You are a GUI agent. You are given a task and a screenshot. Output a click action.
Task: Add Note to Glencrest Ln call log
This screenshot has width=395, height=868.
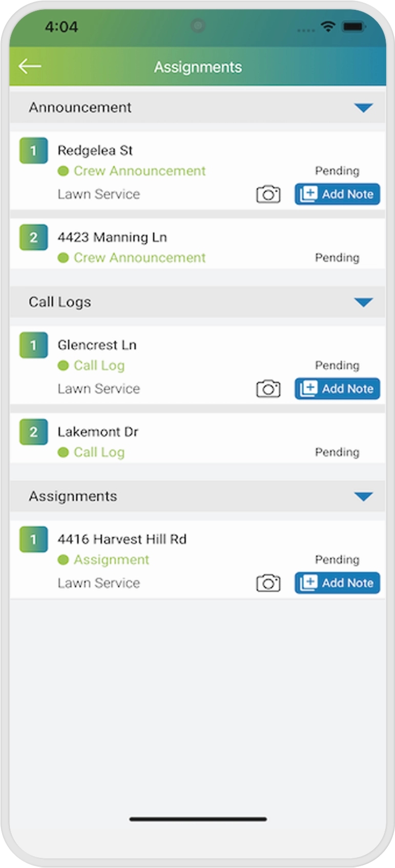coord(337,389)
